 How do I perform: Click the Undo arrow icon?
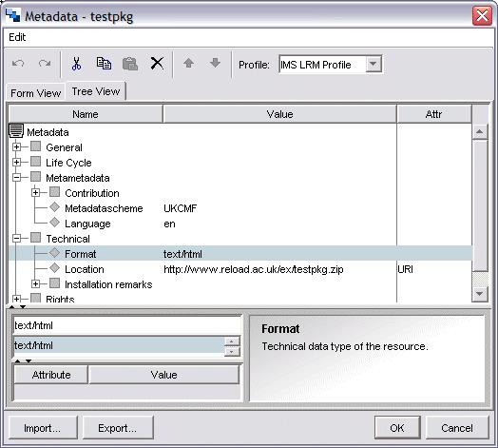[18, 64]
